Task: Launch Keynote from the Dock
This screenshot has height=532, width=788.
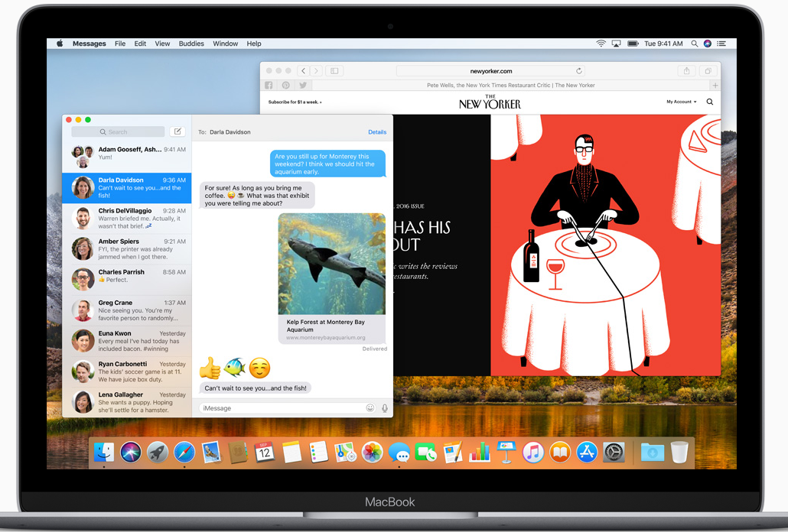Action: (506, 453)
